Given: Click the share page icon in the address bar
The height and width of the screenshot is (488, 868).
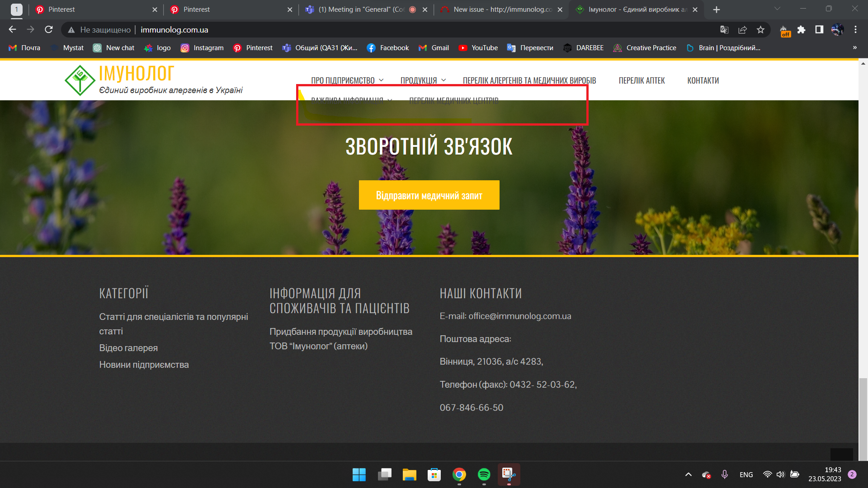Looking at the screenshot, I should tap(742, 30).
